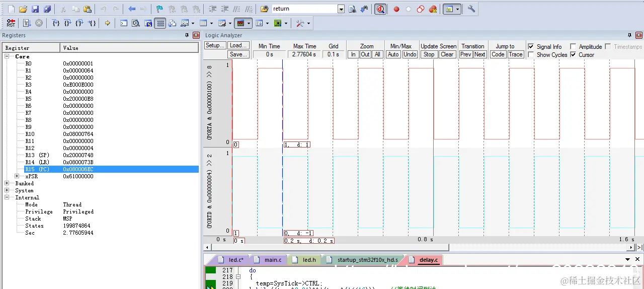Open the Command window
This screenshot has width=644, height=289.
click(x=124, y=23)
